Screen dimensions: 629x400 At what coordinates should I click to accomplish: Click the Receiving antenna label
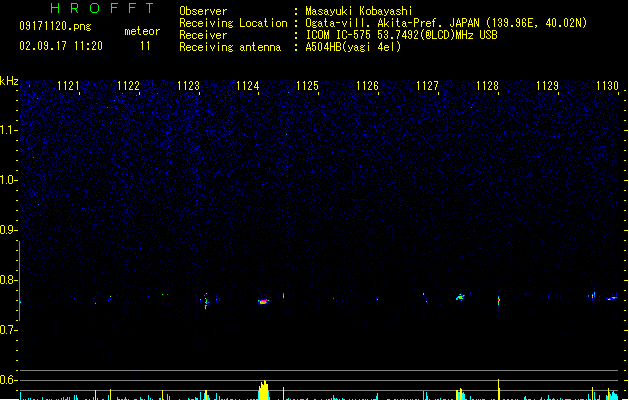pyautogui.click(x=230, y=47)
